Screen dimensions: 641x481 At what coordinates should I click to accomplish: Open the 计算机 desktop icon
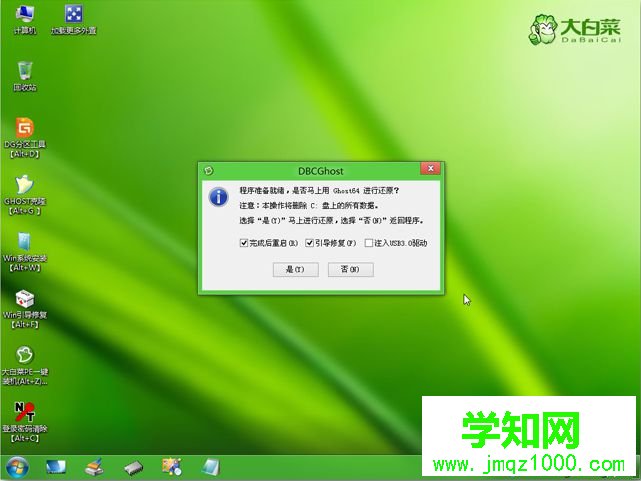(x=25, y=20)
